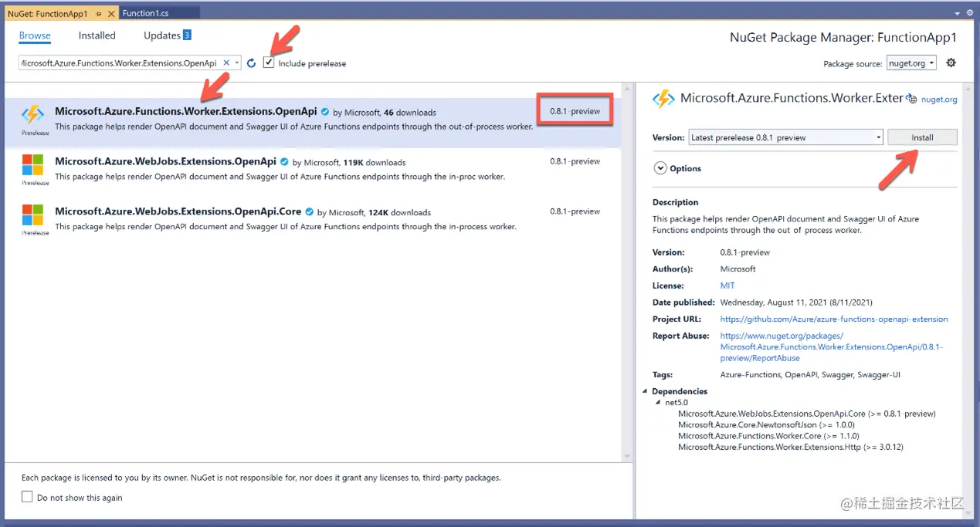Click the Author(s) value Microsoft
The height and width of the screenshot is (527, 980).
coord(738,269)
